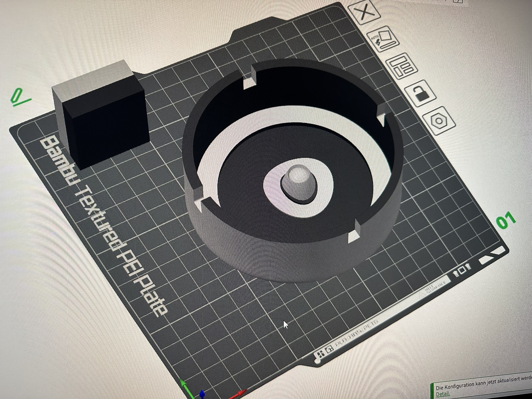The height and width of the screenshot is (399, 532).
Task: Toggle the plate lock icon
Action: pyautogui.click(x=420, y=93)
